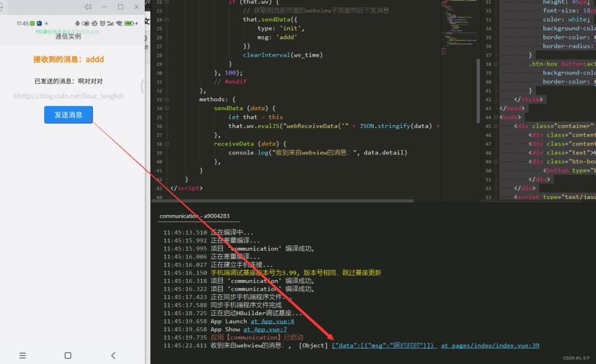Tap the Bluetooth icon in phone status bar
Viewport: 596px width, 364px height.
(x=77, y=24)
